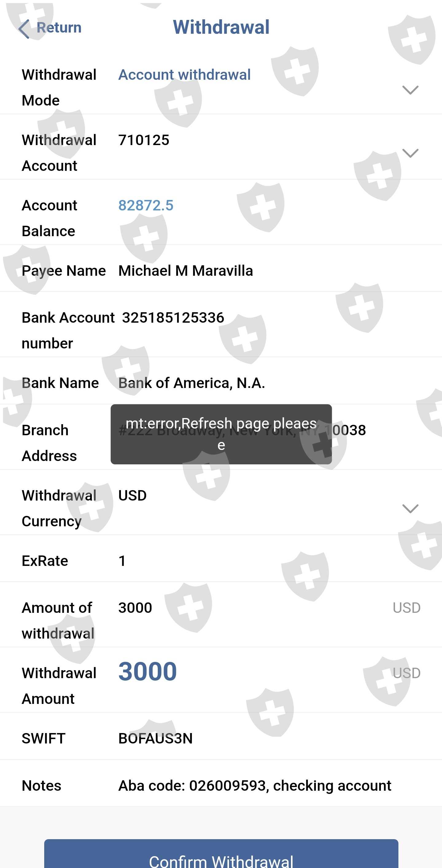The height and width of the screenshot is (868, 442).
Task: Click the Payee Name field Michael M Maravilla
Action: pos(185,271)
